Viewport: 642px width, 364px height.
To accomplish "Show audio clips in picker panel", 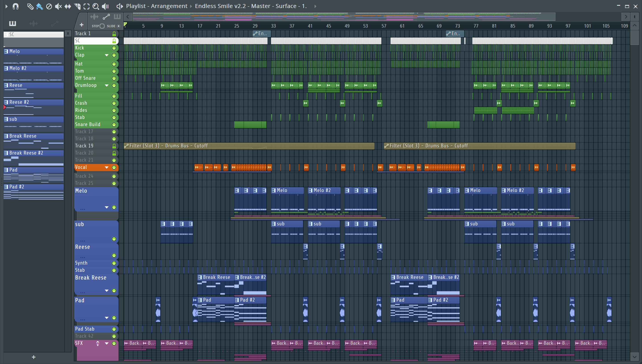I will pyautogui.click(x=33, y=23).
